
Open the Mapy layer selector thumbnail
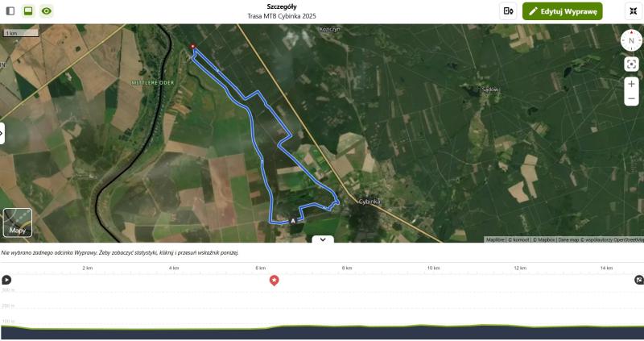coord(18,222)
